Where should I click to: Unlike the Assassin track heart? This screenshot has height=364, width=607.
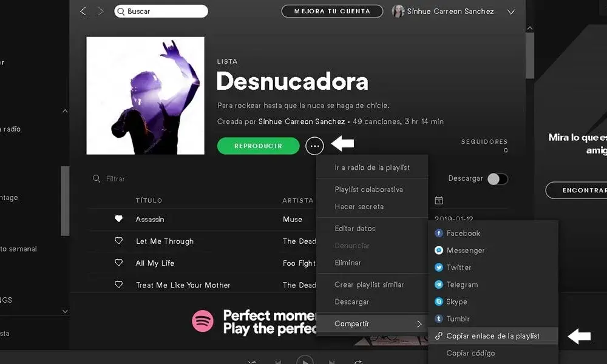pyautogui.click(x=118, y=218)
